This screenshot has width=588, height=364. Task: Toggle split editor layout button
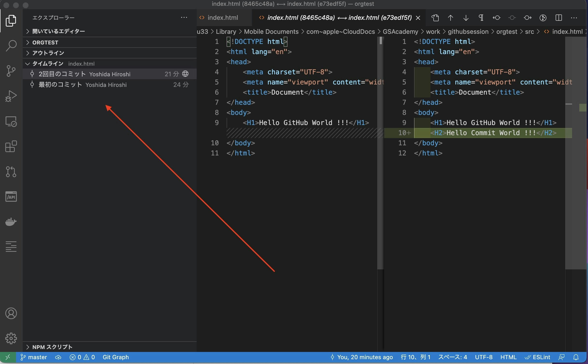[x=559, y=18]
